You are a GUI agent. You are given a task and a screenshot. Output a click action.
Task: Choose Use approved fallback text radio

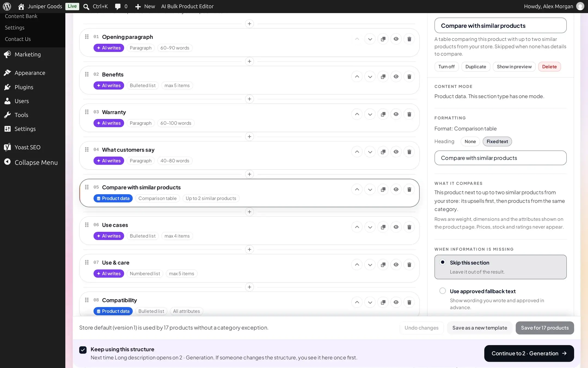click(443, 291)
